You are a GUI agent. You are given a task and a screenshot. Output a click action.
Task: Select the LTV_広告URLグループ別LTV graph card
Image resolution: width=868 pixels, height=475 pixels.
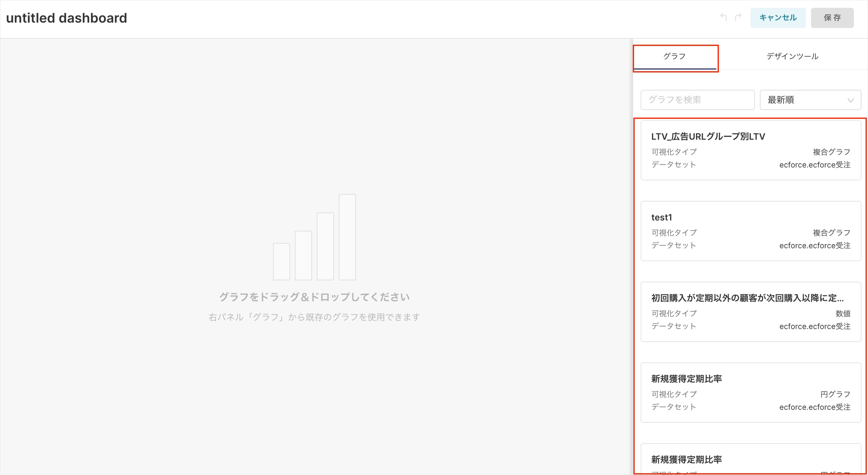(x=751, y=150)
